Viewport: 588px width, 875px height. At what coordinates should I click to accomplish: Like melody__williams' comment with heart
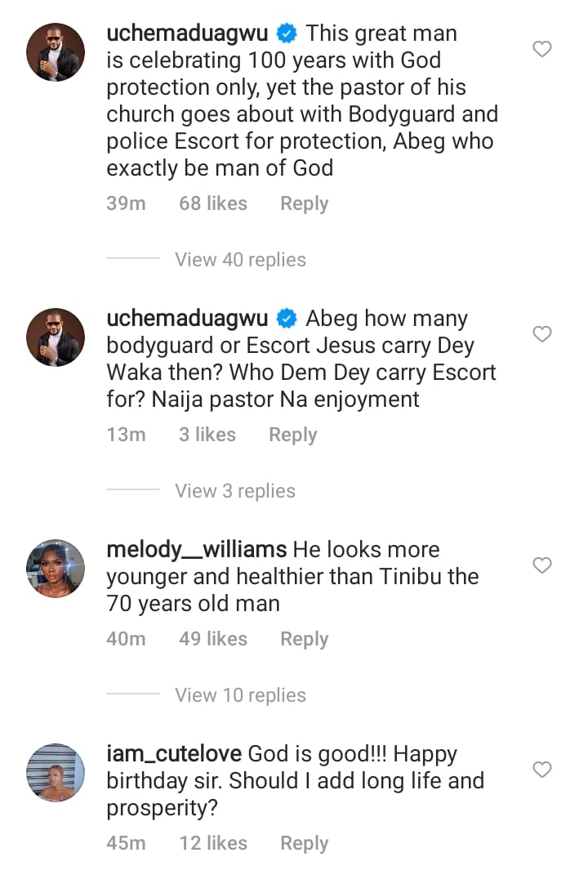click(542, 565)
